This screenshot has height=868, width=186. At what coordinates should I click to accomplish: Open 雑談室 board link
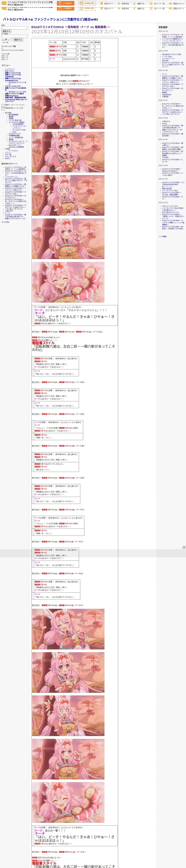[x=11, y=117]
